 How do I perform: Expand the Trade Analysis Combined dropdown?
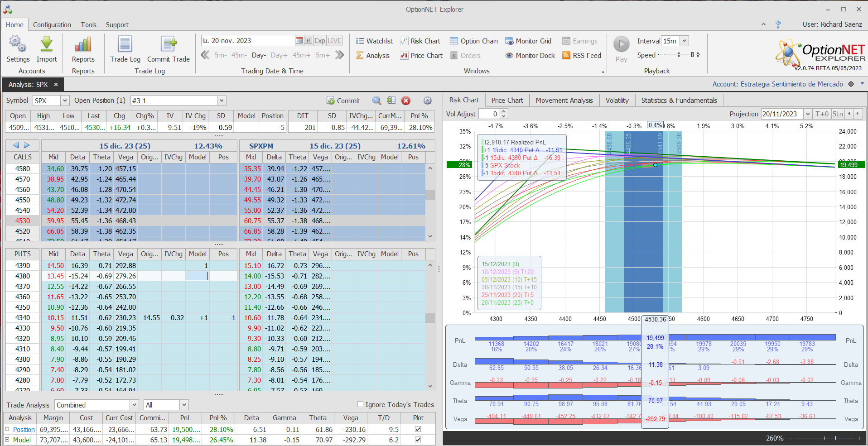(134, 405)
